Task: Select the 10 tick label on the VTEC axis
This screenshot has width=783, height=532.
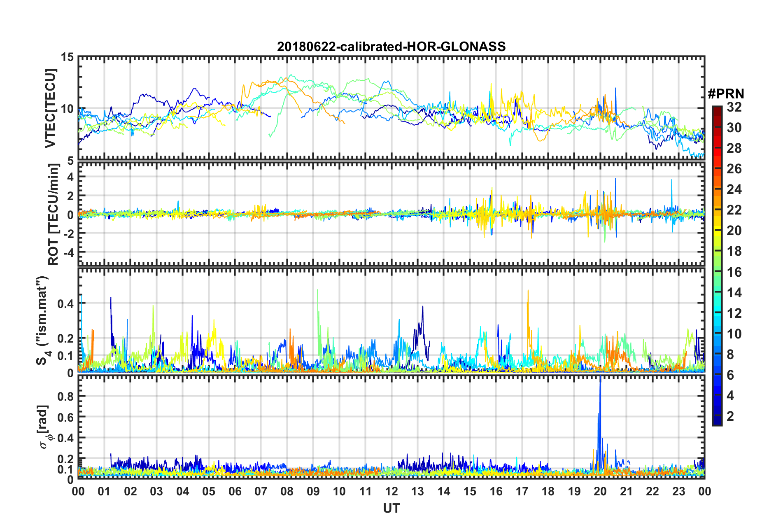Action: click(x=67, y=109)
